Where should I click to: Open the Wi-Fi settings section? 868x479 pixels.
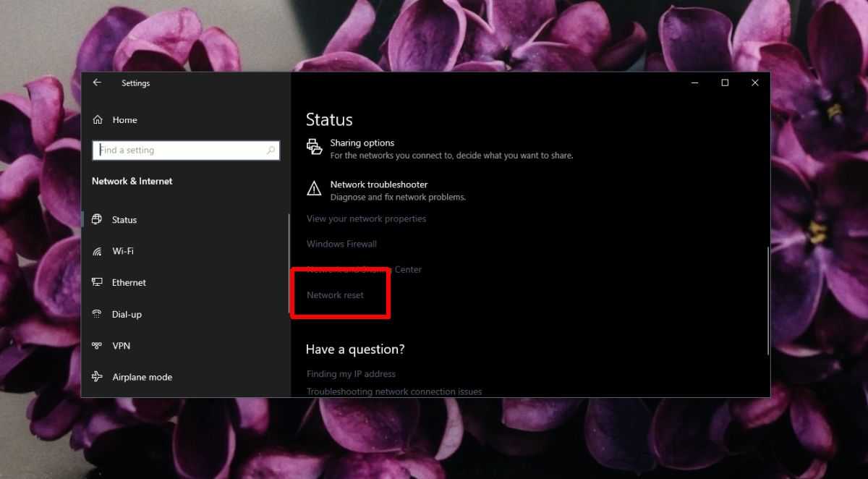click(122, 251)
